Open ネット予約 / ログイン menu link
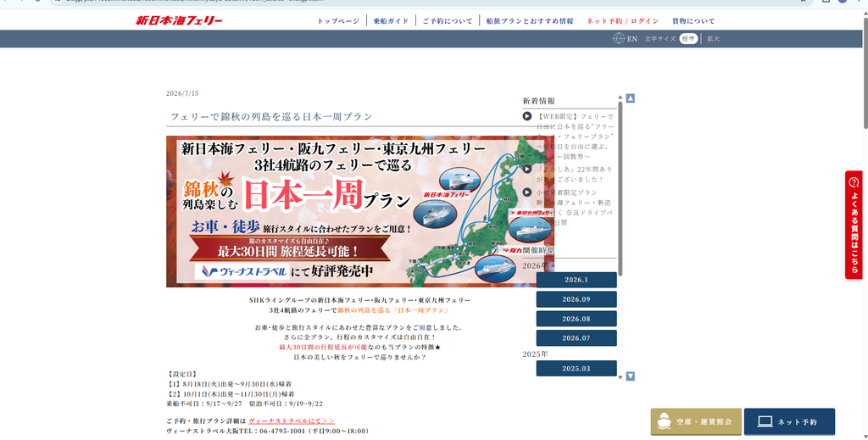 coord(623,21)
